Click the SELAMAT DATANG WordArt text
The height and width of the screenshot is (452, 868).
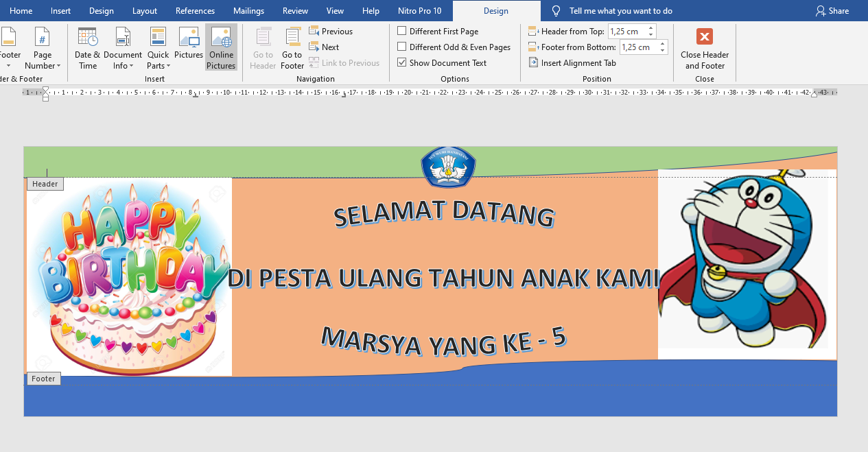coord(444,213)
